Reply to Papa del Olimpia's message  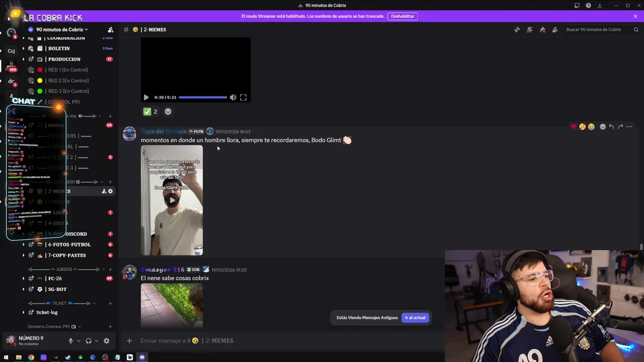[x=611, y=127]
